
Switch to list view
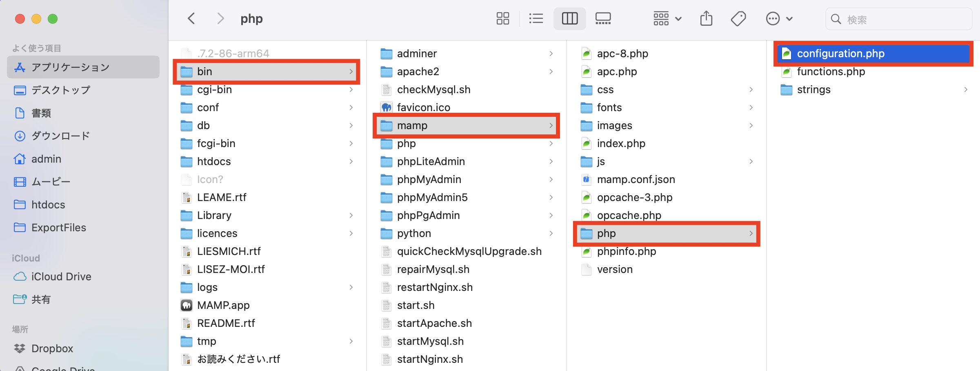pyautogui.click(x=536, y=18)
